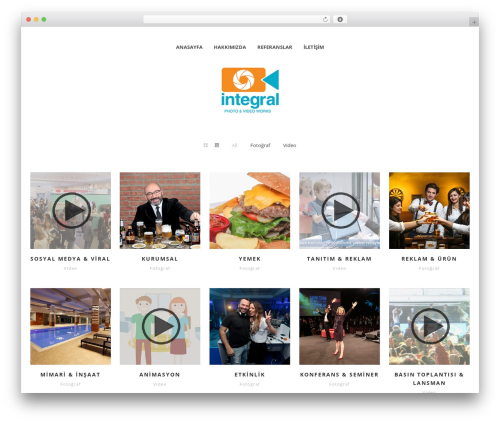
Task: Reload the page with refresh icon
Action: pos(325,19)
